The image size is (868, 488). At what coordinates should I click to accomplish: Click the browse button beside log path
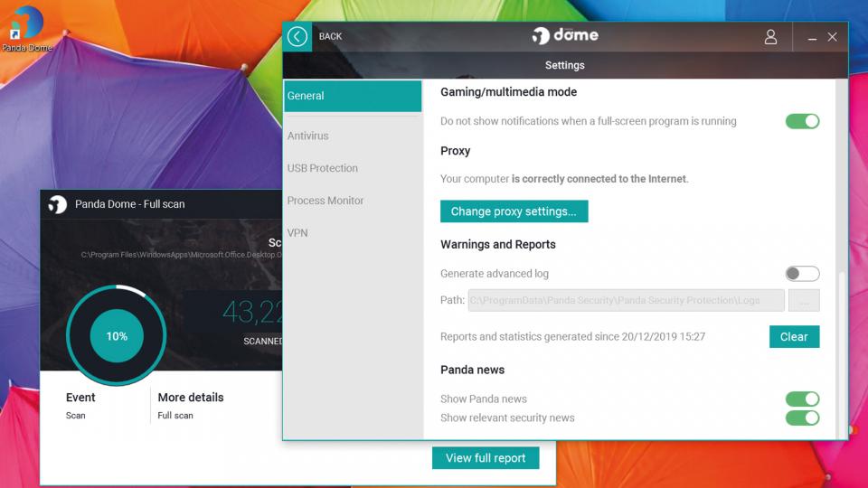pyautogui.click(x=804, y=300)
